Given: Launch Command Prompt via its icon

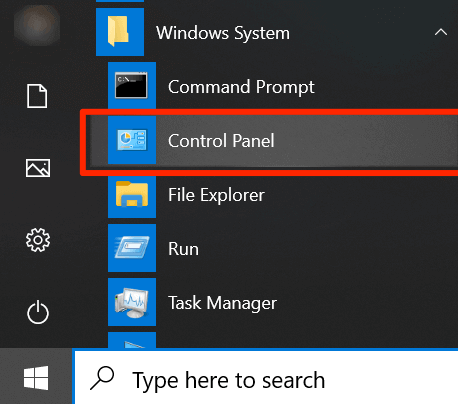Looking at the screenshot, I should click(x=132, y=86).
